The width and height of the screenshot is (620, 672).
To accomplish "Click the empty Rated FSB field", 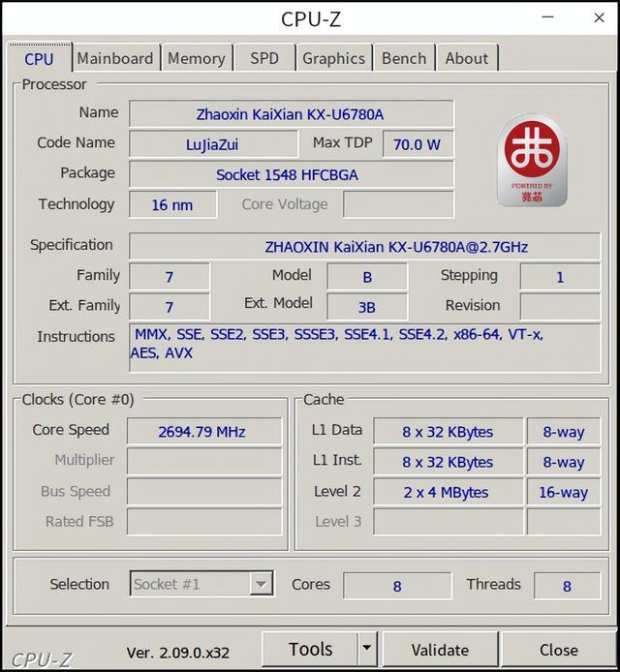I will [x=204, y=522].
